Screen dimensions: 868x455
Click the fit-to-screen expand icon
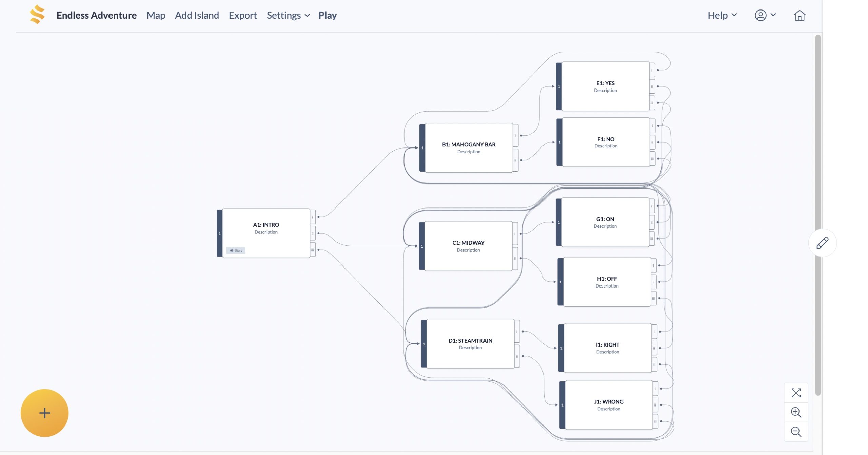pyautogui.click(x=796, y=393)
